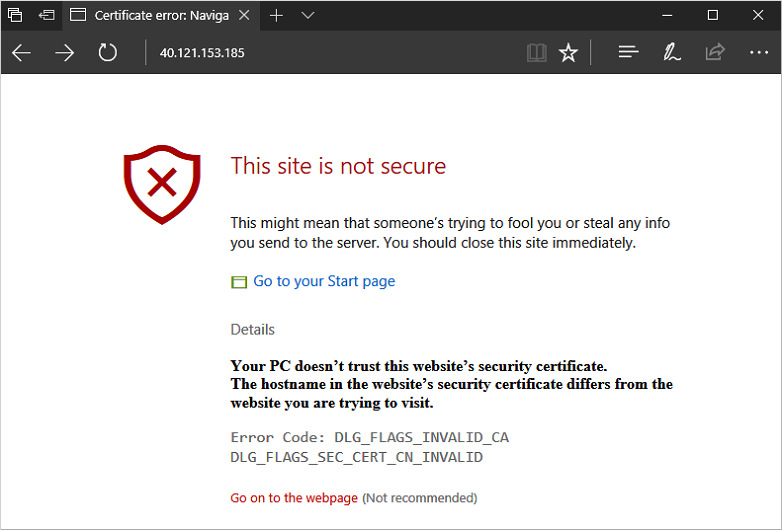The height and width of the screenshot is (530, 782).
Task: Select the Certificate error tab
Action: tap(150, 16)
